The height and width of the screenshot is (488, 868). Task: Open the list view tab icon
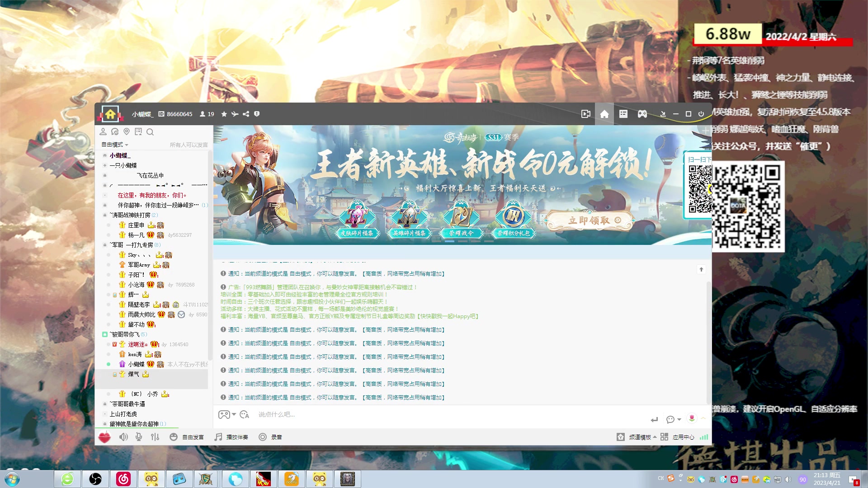[623, 114]
